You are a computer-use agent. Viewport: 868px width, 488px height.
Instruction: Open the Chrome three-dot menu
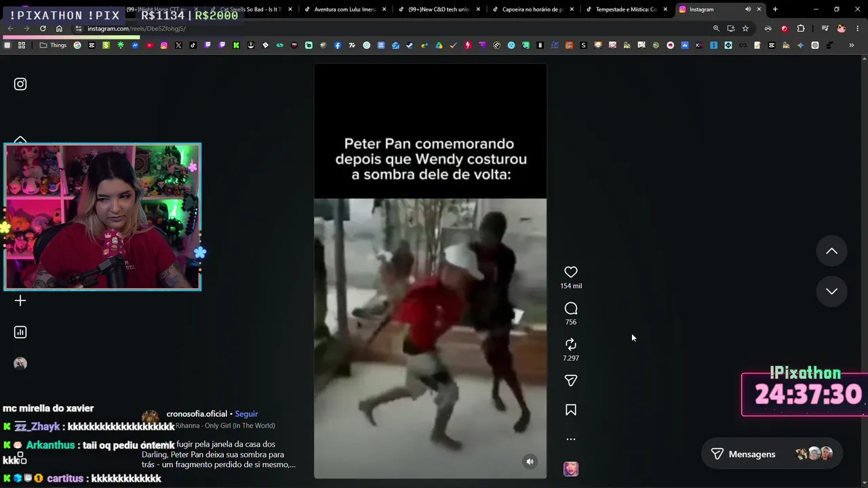(x=858, y=28)
